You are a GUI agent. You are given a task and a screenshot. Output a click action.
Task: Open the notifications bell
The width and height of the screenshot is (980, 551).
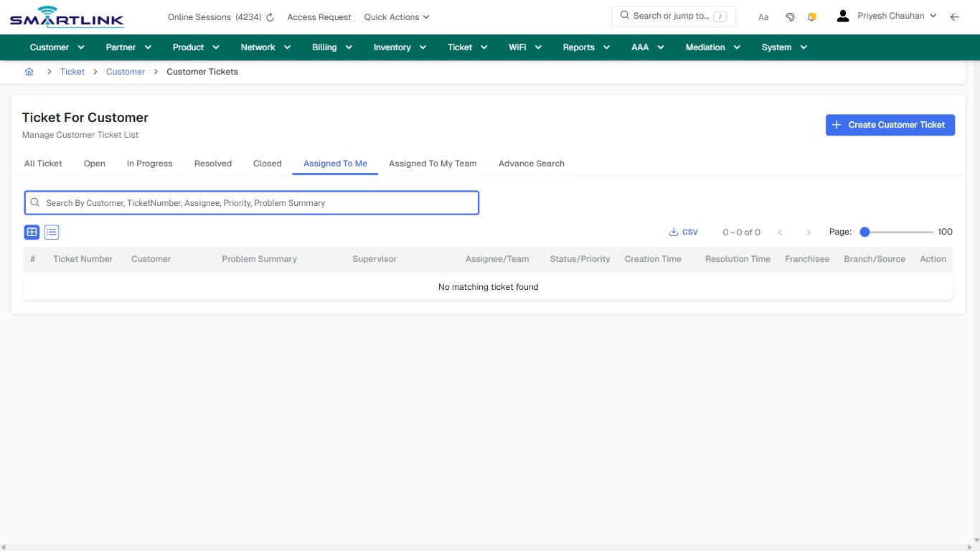tap(811, 17)
